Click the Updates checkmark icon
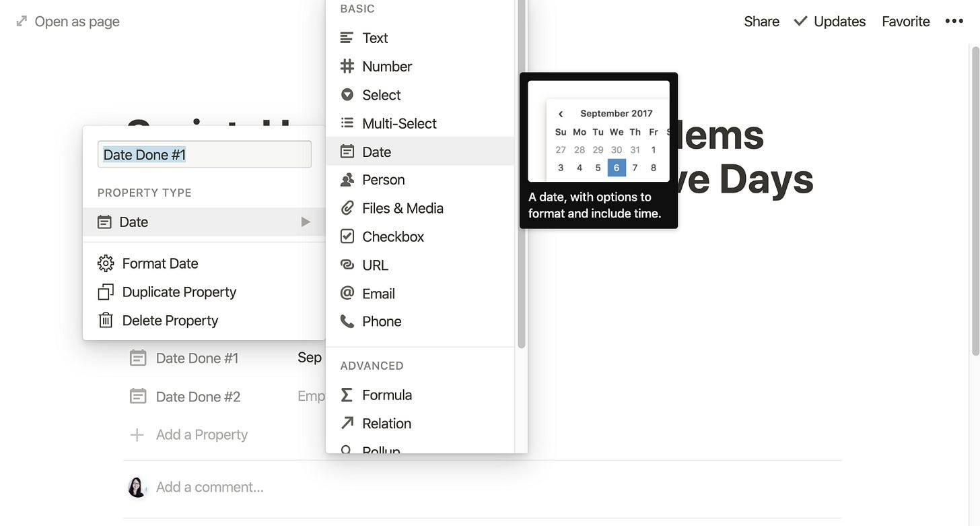 (x=800, y=21)
